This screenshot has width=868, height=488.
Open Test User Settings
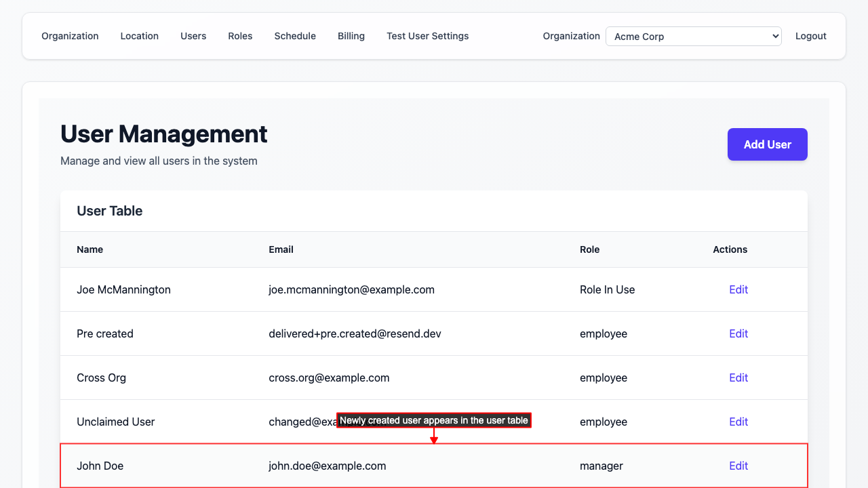coord(427,36)
